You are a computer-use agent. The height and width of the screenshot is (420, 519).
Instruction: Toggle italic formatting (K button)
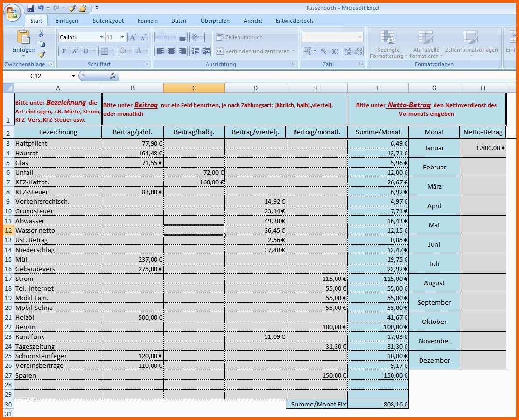(x=75, y=51)
